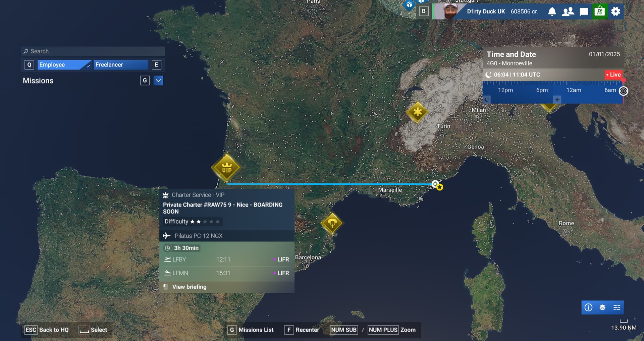Click Back to HQ
Image resolution: width=644 pixels, height=341 pixels.
47,330
